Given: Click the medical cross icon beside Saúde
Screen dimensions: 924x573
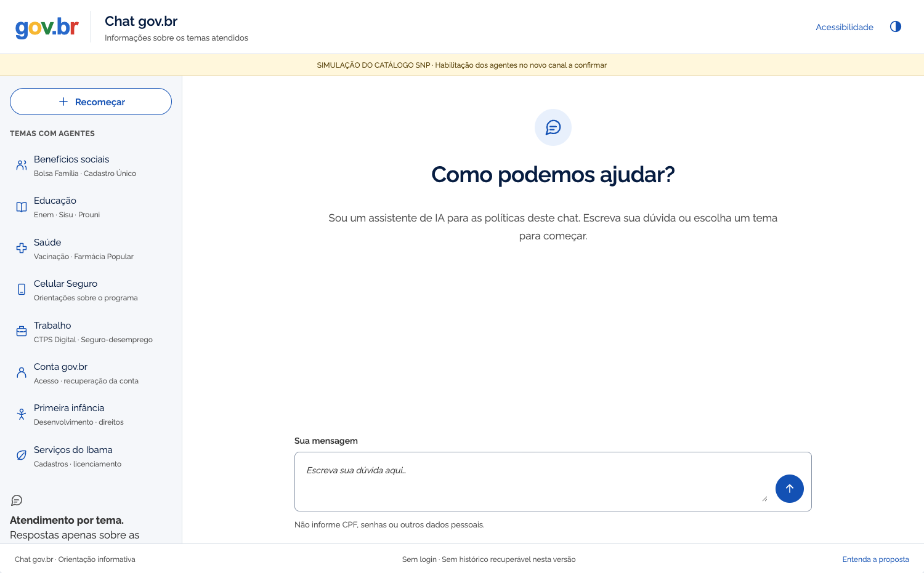Looking at the screenshot, I should coord(22,248).
